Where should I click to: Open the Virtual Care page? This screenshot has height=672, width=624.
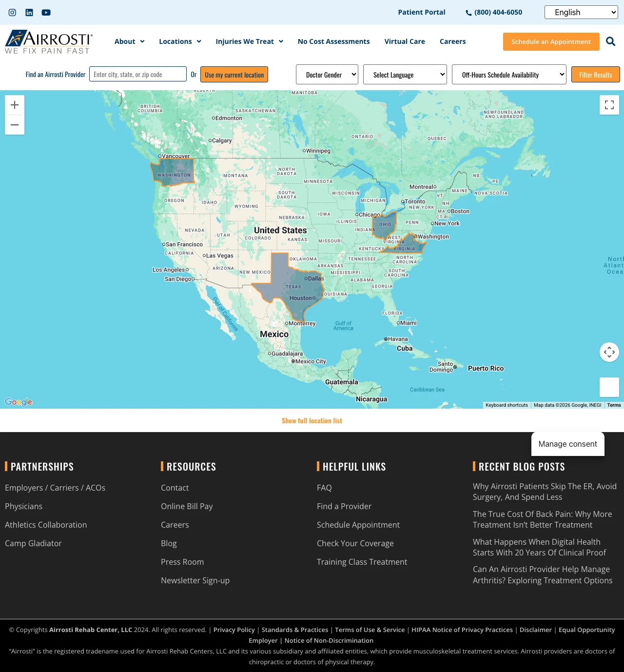point(405,41)
